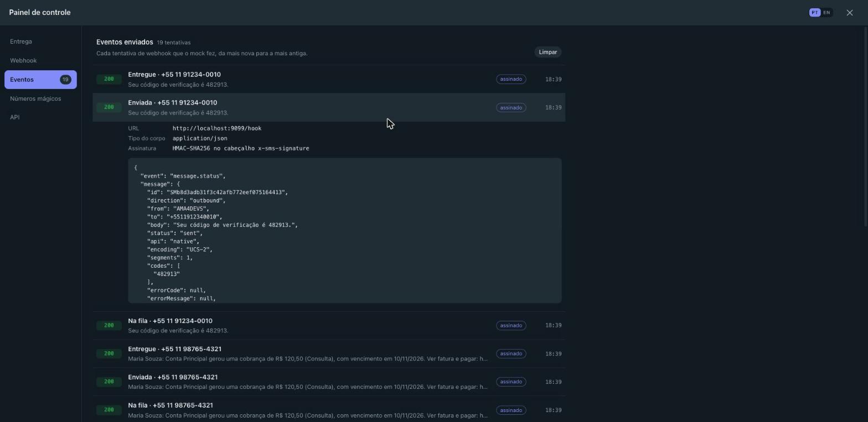This screenshot has width=868, height=422.
Task: Expand the Entregue 91234-0010 event row
Action: [x=329, y=79]
